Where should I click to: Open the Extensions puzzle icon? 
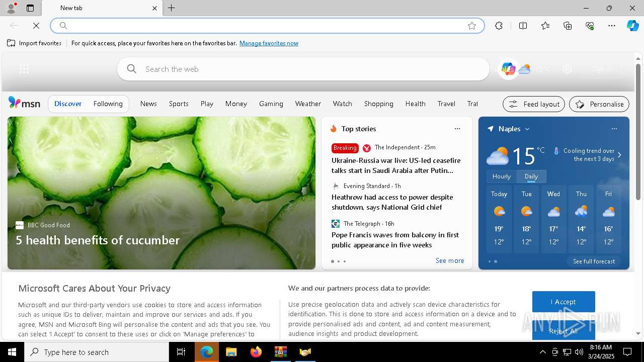[x=499, y=26]
